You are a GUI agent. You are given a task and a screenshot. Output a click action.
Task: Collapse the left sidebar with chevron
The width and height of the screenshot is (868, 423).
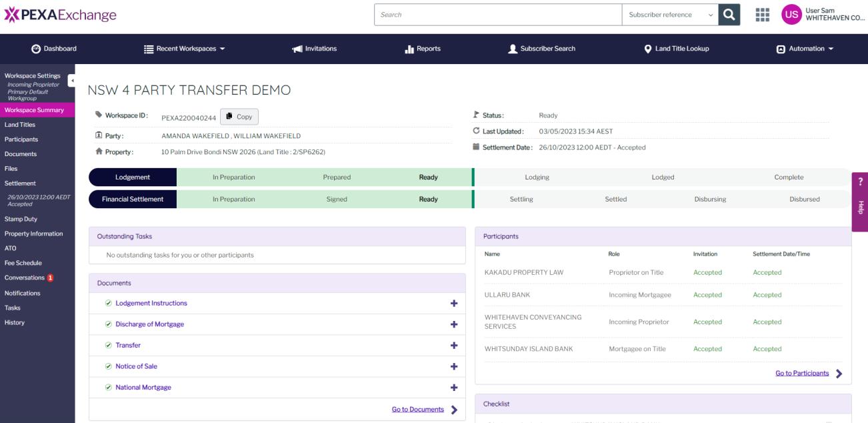coord(72,81)
